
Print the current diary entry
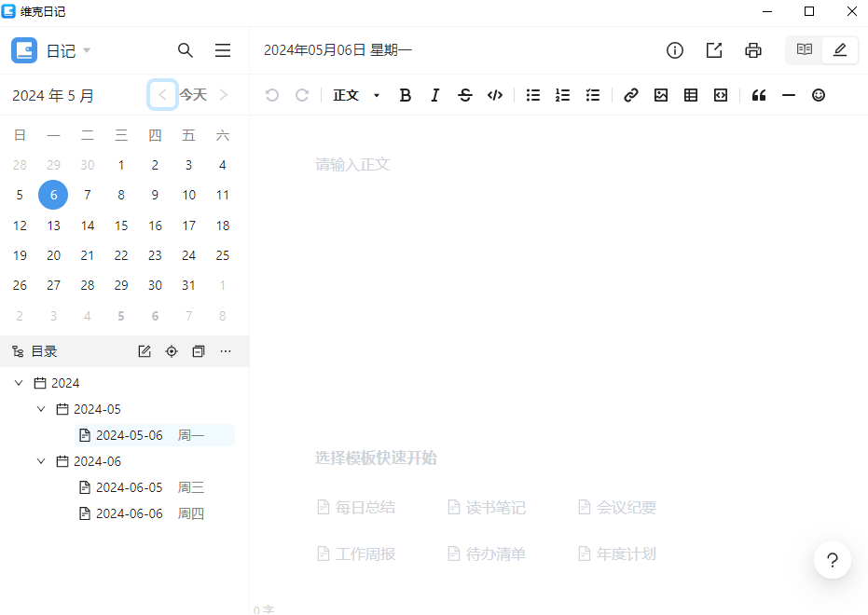coord(752,50)
